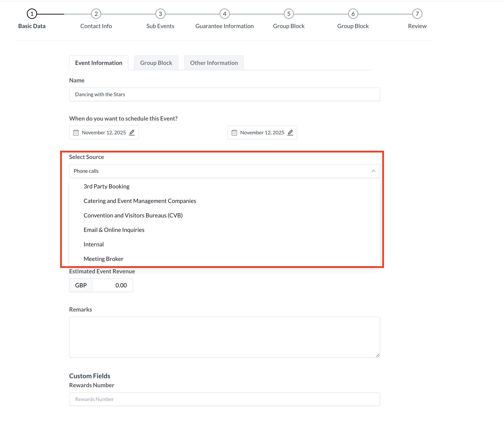Collapse the Select Source dropdown via its chevron

(373, 171)
